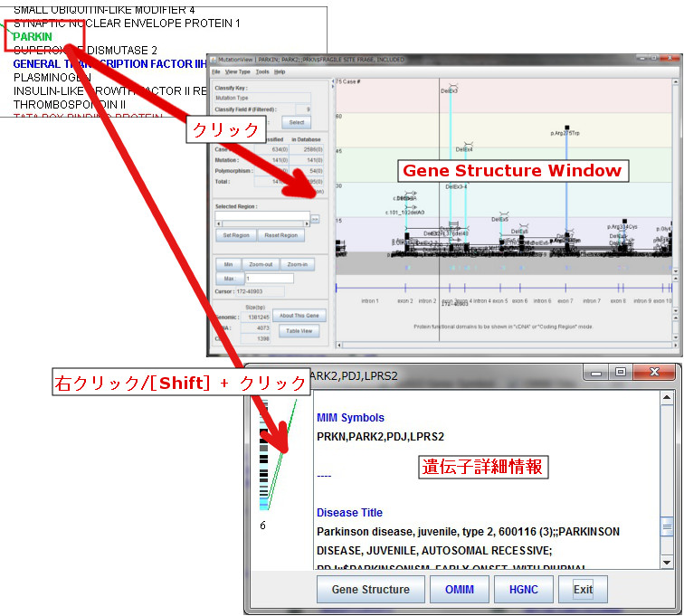Click the Reset Region button
The width and height of the screenshot is (684, 616).
point(280,235)
